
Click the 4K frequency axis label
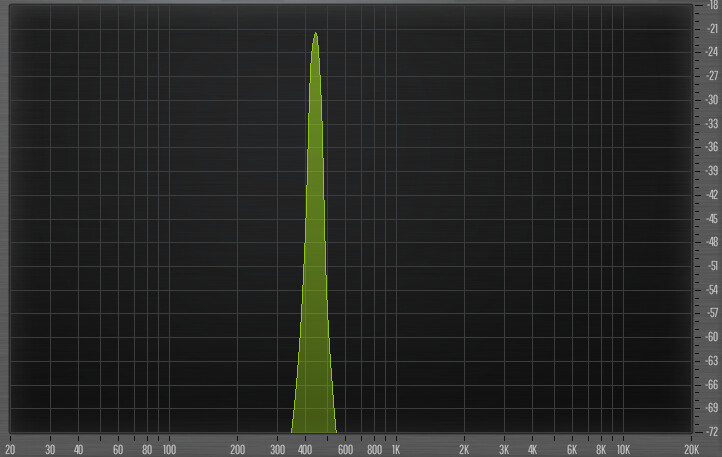point(532,450)
